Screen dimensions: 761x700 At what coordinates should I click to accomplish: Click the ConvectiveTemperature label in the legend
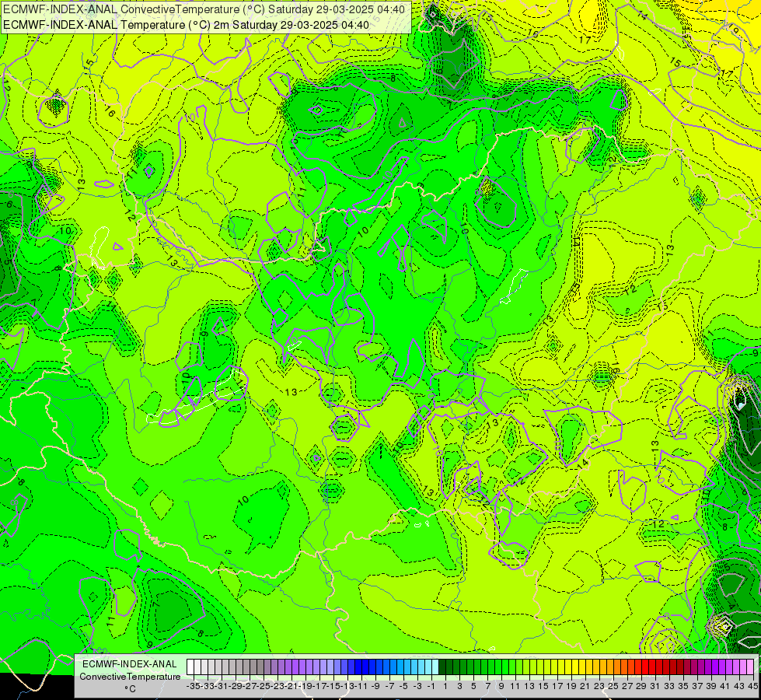click(130, 676)
